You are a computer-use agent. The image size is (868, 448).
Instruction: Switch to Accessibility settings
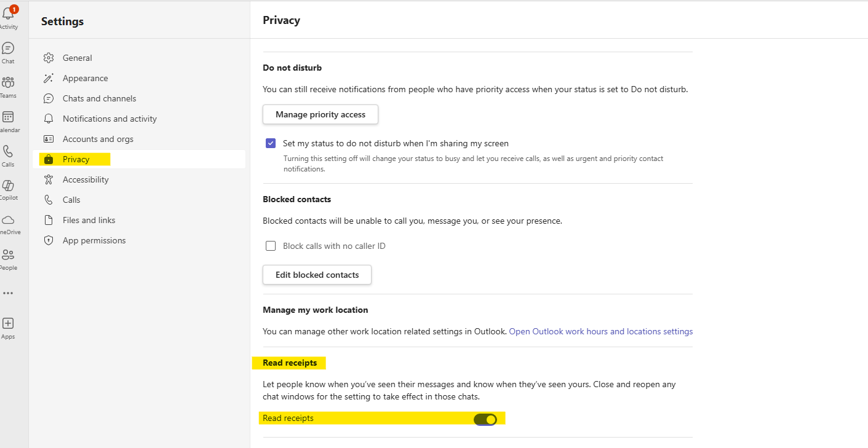click(x=86, y=179)
